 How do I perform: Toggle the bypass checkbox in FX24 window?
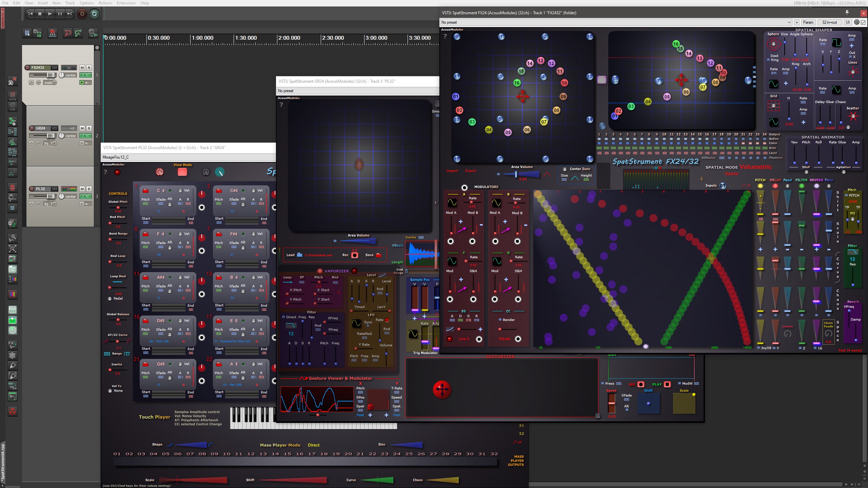point(863,22)
